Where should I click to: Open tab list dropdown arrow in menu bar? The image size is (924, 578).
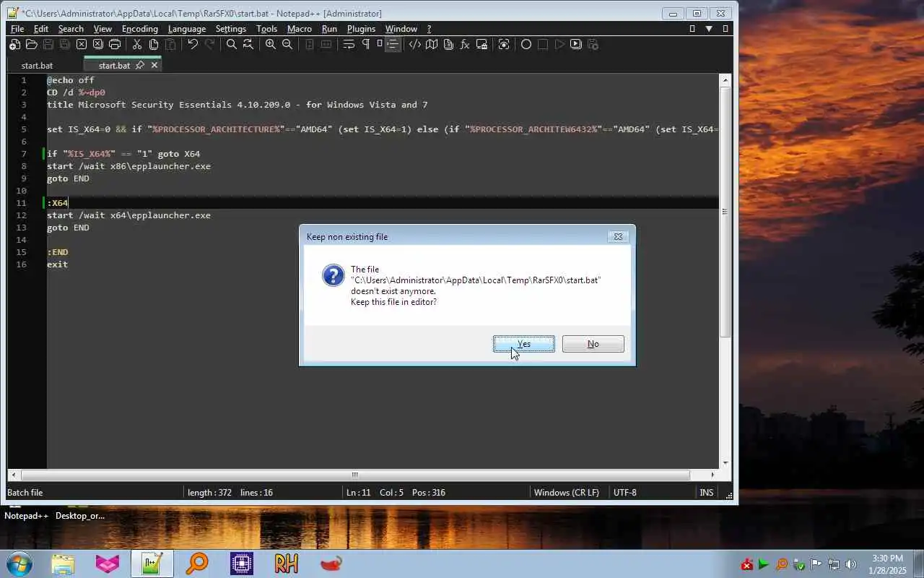coord(709,29)
